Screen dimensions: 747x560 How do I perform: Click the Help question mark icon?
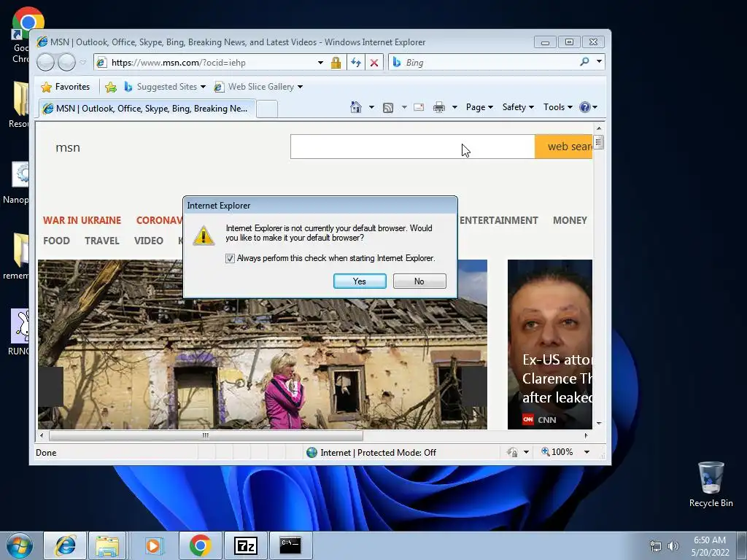point(585,107)
